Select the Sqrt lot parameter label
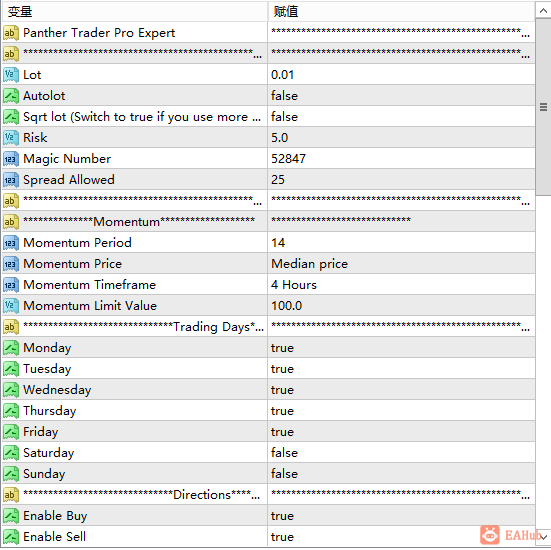551x550 pixels. 142,117
